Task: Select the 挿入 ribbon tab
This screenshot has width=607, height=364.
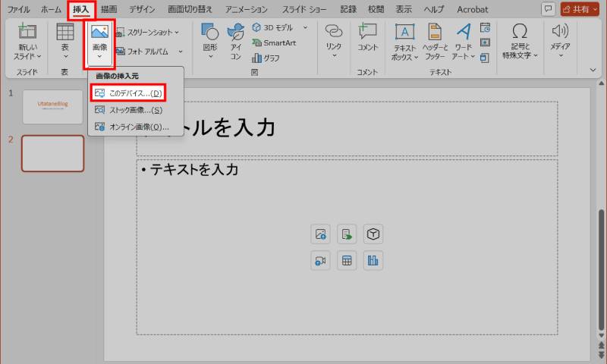Action: point(81,9)
